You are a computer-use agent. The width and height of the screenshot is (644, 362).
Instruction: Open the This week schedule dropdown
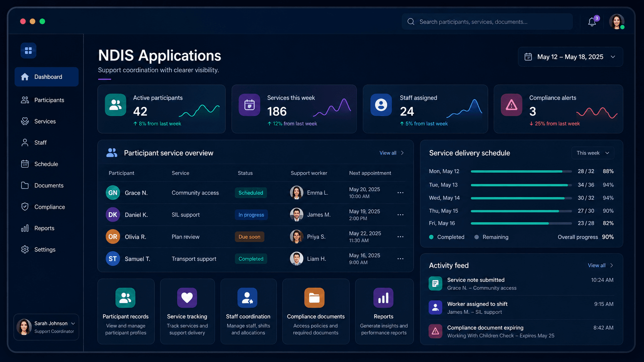click(593, 153)
